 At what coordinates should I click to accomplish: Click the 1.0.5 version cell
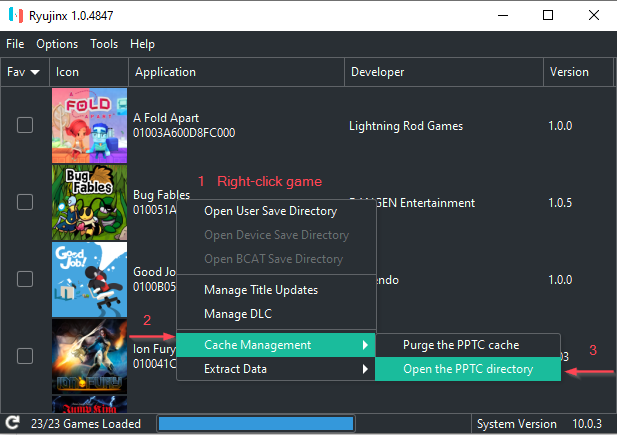[x=560, y=203]
